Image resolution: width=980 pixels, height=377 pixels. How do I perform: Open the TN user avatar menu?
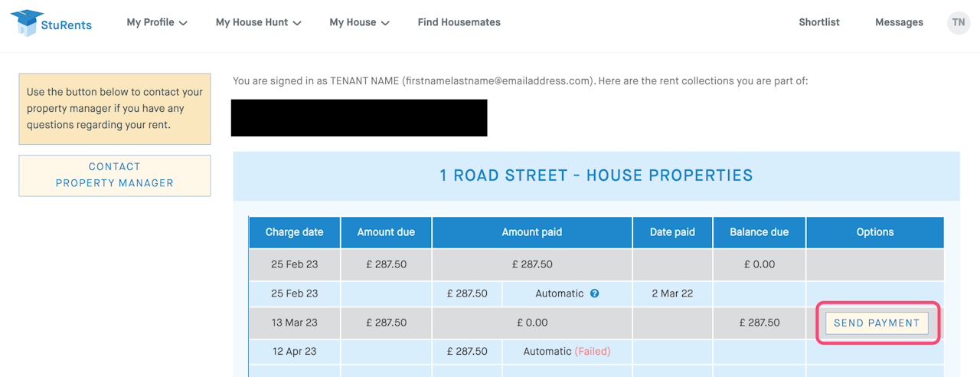tap(958, 23)
